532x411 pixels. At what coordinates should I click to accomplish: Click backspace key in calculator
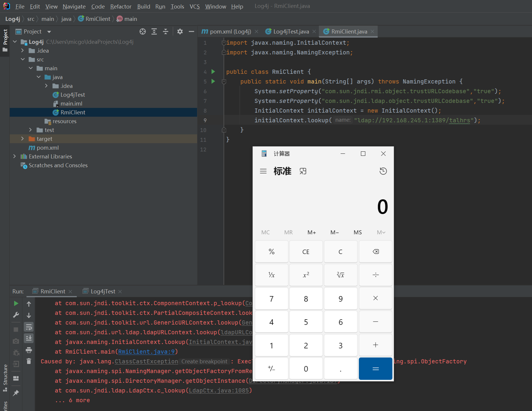(376, 252)
